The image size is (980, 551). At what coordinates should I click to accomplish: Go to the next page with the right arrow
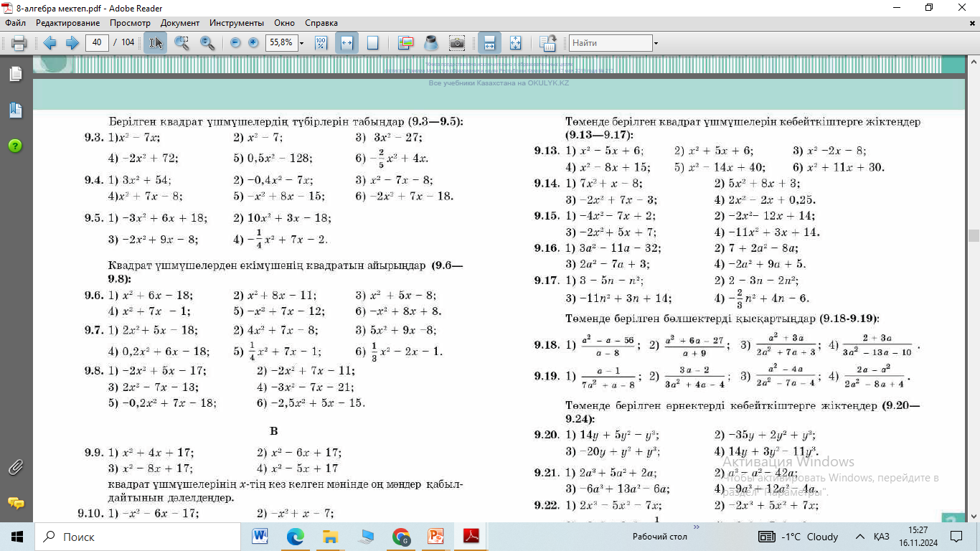click(72, 43)
